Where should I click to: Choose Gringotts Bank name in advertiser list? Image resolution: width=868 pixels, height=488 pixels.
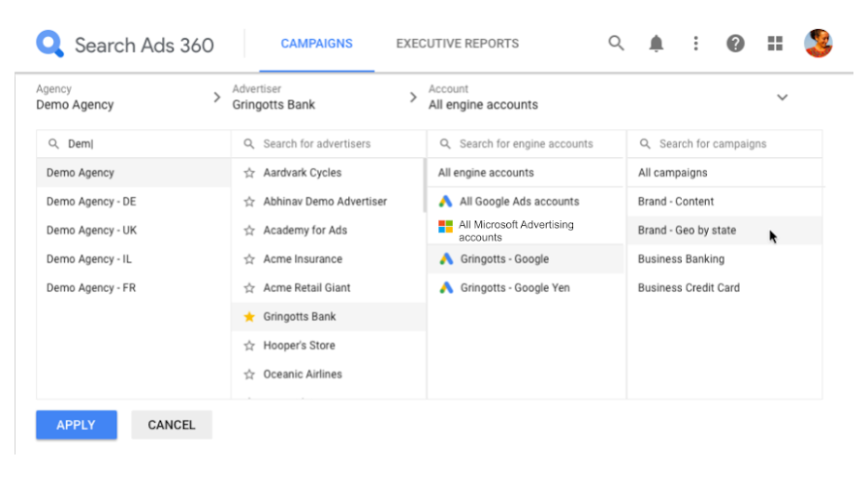(300, 317)
